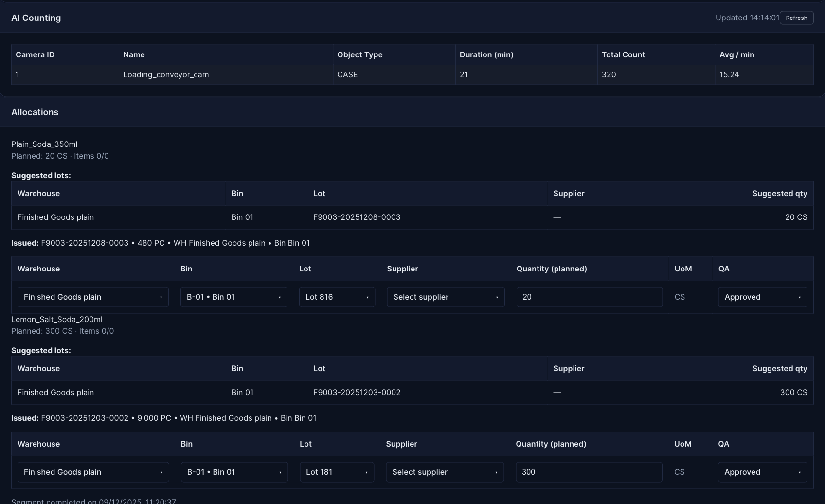
Task: Expand Bin dropdown beside Lot 181
Action: tap(234, 472)
